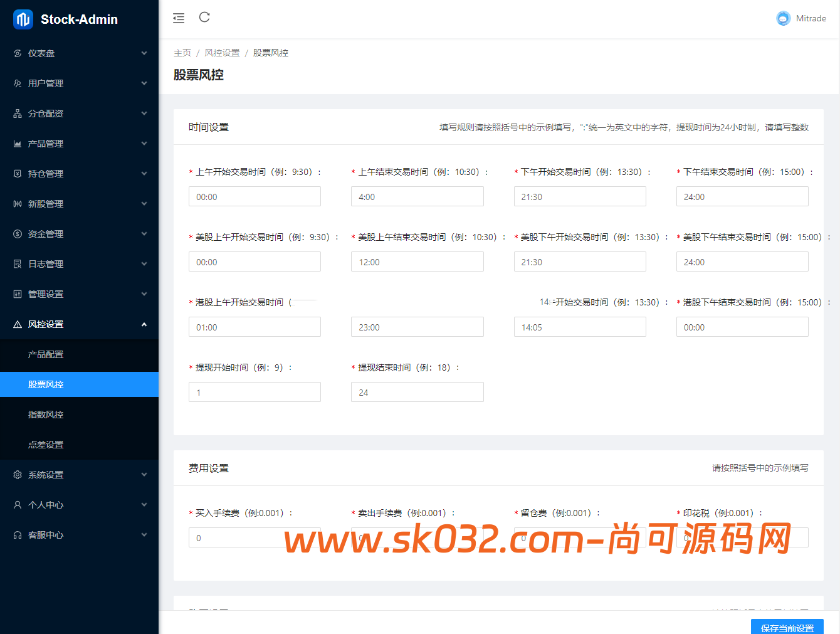The image size is (840, 634).
Task: Open 点差设置 from the sidebar
Action: click(46, 445)
